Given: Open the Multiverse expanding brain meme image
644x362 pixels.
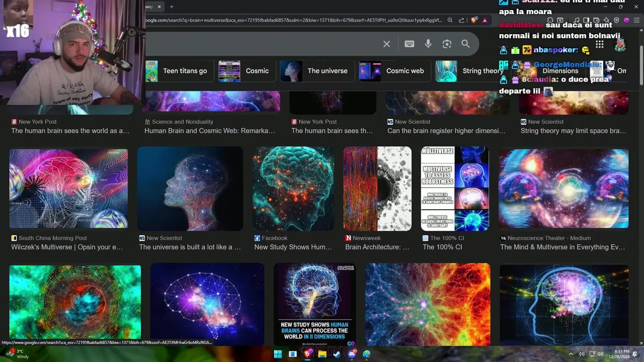Looking at the screenshot, I should (455, 189).
